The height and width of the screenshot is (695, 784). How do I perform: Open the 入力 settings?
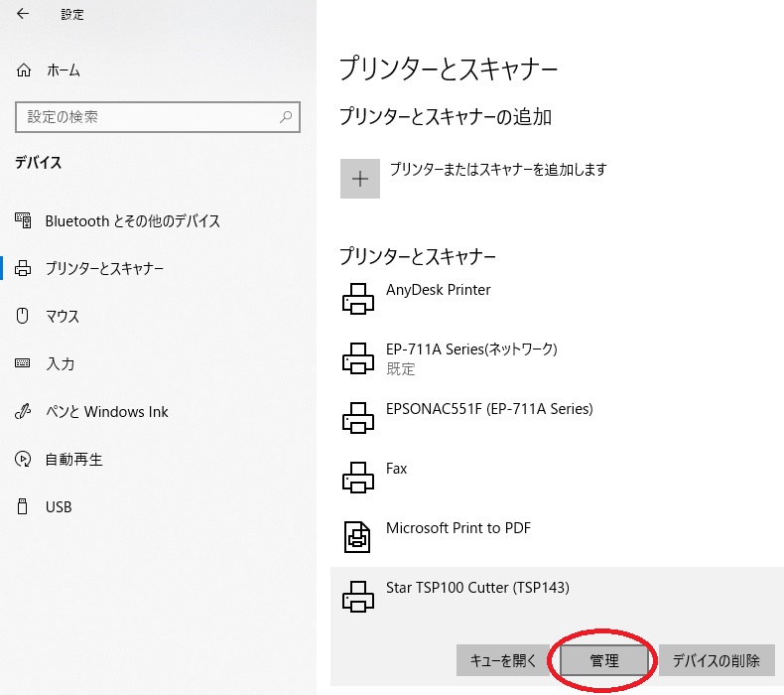pos(60,363)
